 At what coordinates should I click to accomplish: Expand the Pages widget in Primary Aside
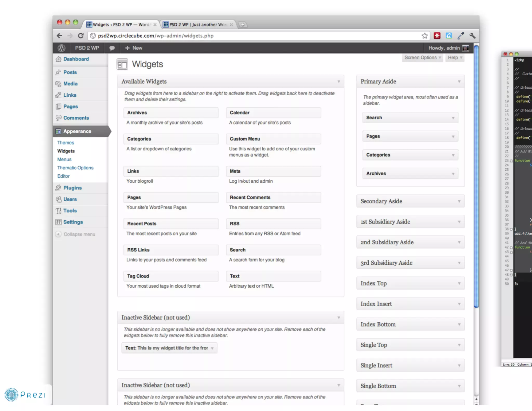click(x=453, y=137)
